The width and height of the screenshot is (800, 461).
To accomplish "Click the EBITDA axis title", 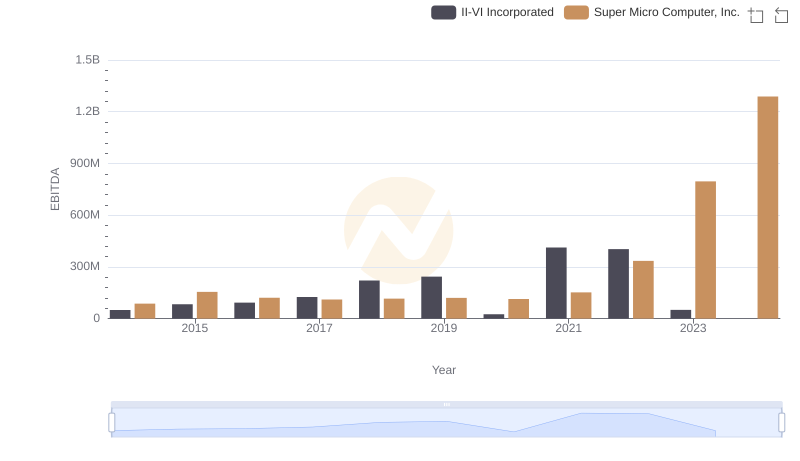I will point(55,189).
